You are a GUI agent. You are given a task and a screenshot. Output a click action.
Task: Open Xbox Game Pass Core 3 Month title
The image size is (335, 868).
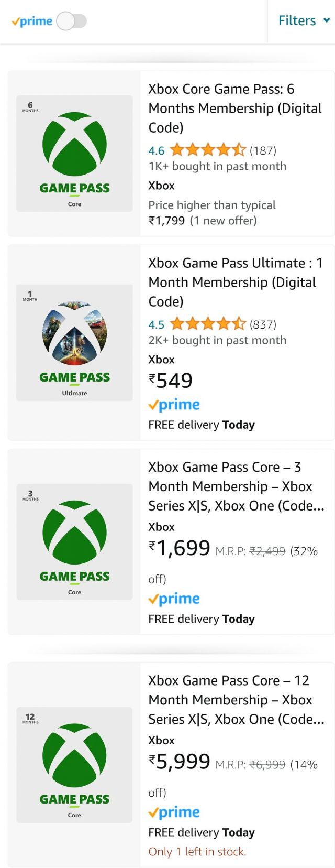(236, 486)
